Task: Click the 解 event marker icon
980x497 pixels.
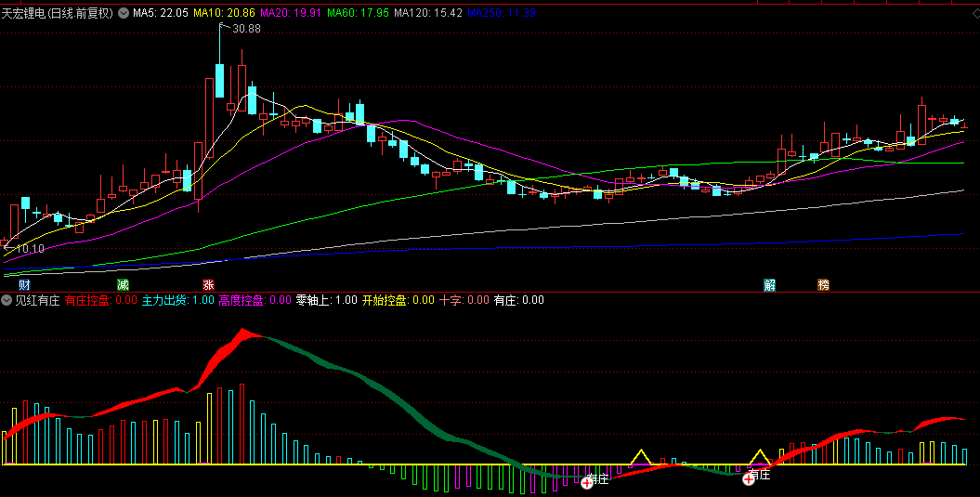Action: click(769, 285)
